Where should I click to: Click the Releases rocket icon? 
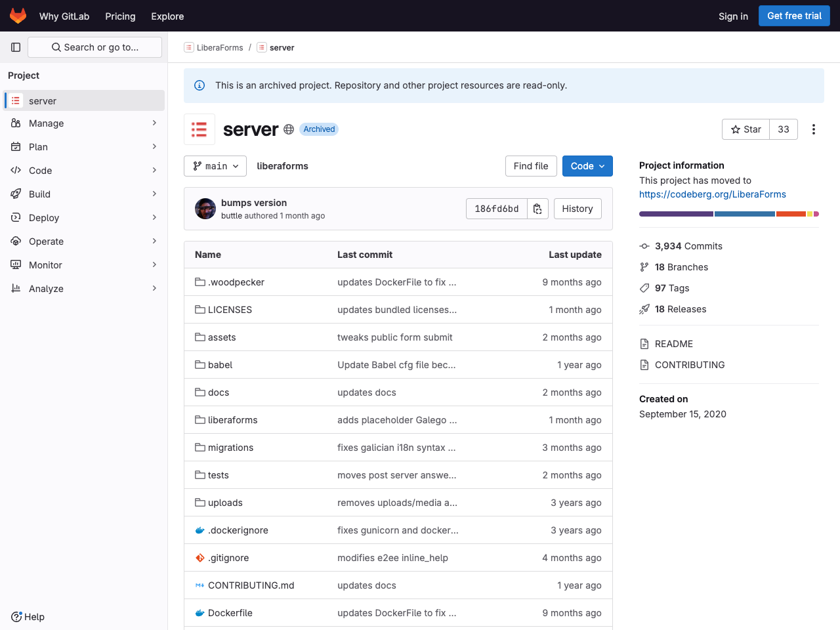(x=644, y=309)
